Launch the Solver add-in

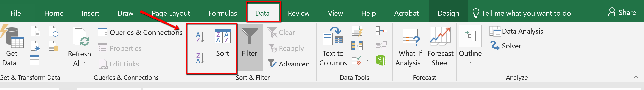pyautogui.click(x=505, y=46)
